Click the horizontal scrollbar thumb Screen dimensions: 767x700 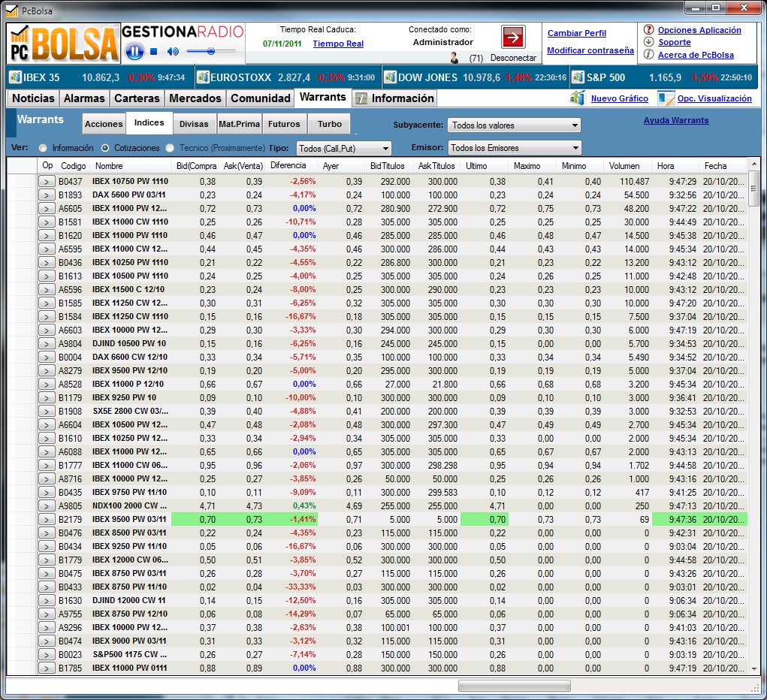click(514, 686)
